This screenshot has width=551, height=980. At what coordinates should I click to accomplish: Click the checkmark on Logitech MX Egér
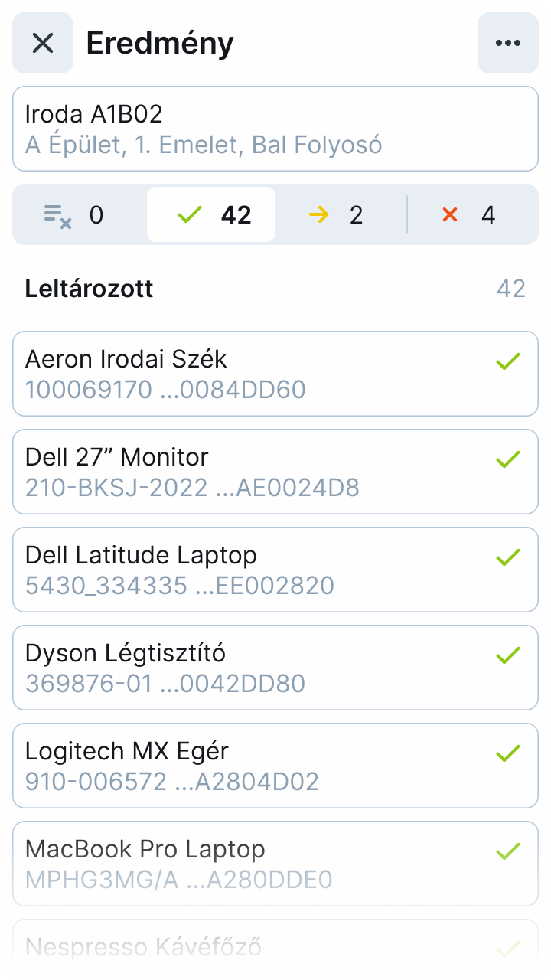508,753
